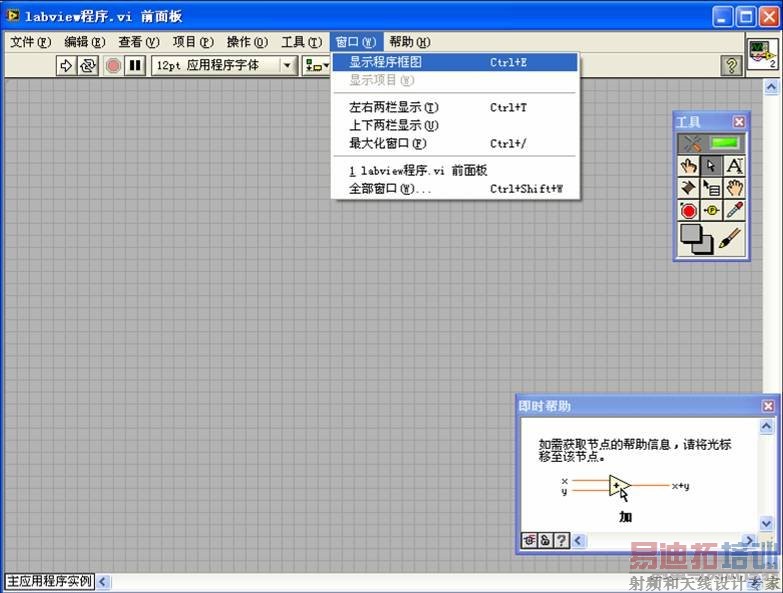Image resolution: width=783 pixels, height=593 pixels.
Task: Select the Set/Clear Breakpoint tool
Action: 689,211
